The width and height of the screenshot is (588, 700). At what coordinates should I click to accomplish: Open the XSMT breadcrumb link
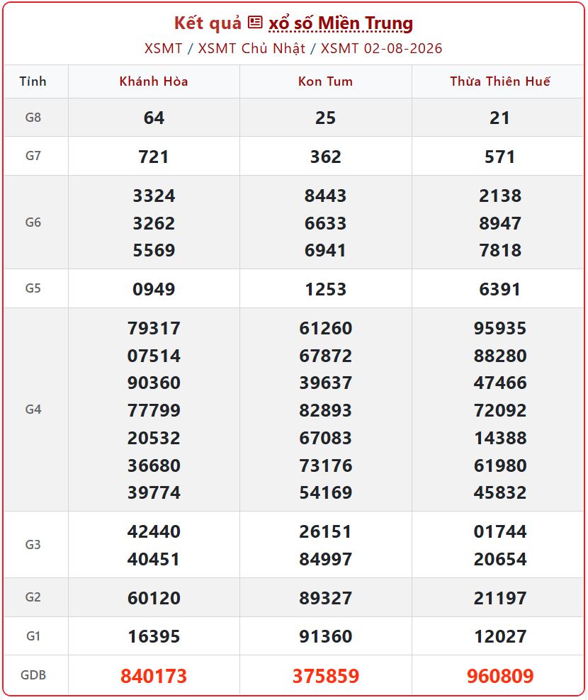click(x=164, y=48)
